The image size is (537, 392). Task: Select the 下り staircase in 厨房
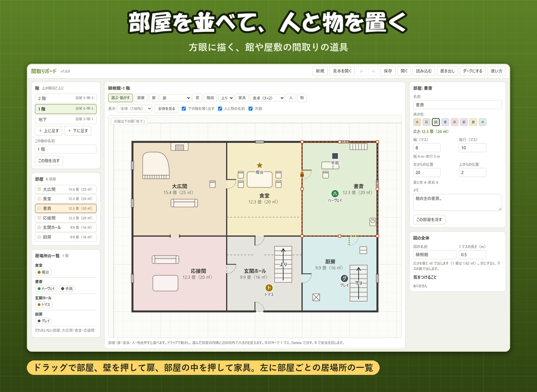click(358, 283)
